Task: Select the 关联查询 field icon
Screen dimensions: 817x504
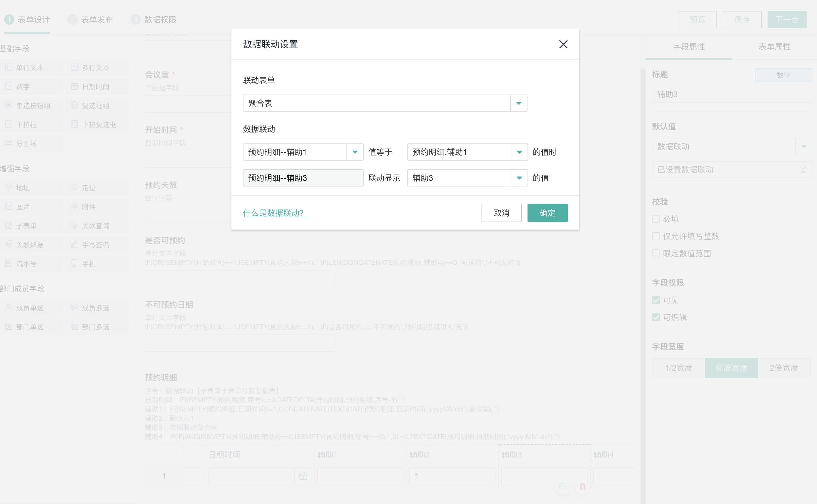Action: [74, 225]
